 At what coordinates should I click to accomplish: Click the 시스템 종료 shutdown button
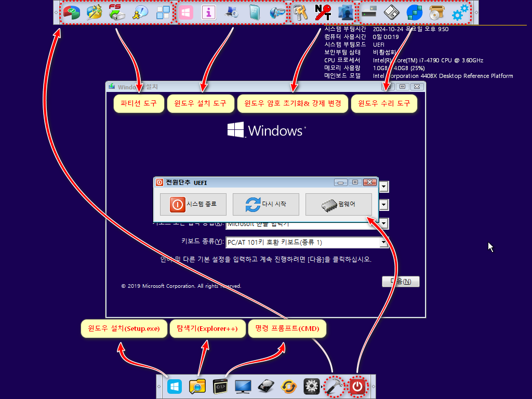(x=193, y=204)
